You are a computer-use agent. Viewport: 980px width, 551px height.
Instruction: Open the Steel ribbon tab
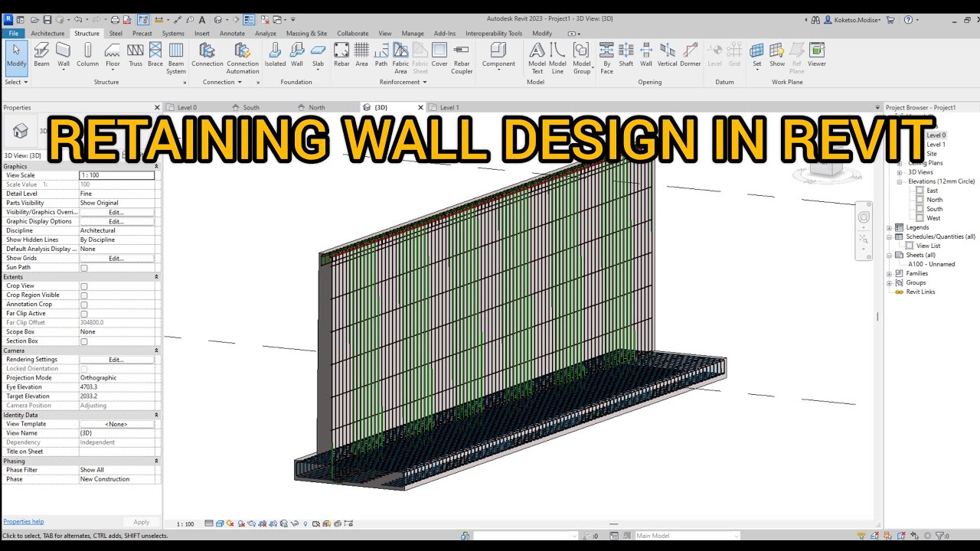point(116,34)
